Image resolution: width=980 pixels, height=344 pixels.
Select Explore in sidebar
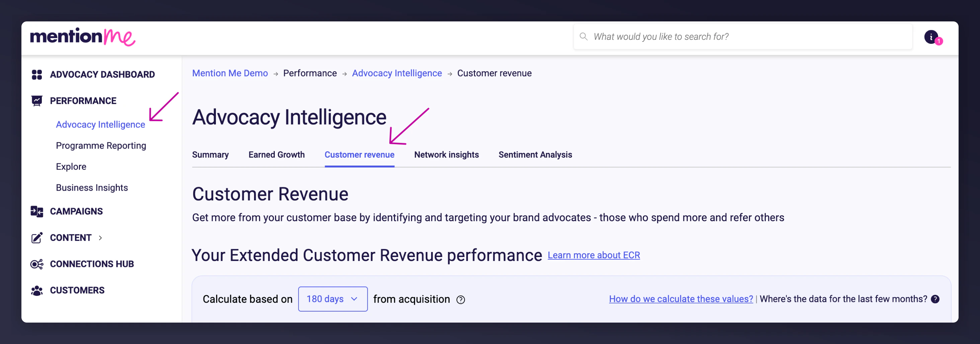(71, 167)
